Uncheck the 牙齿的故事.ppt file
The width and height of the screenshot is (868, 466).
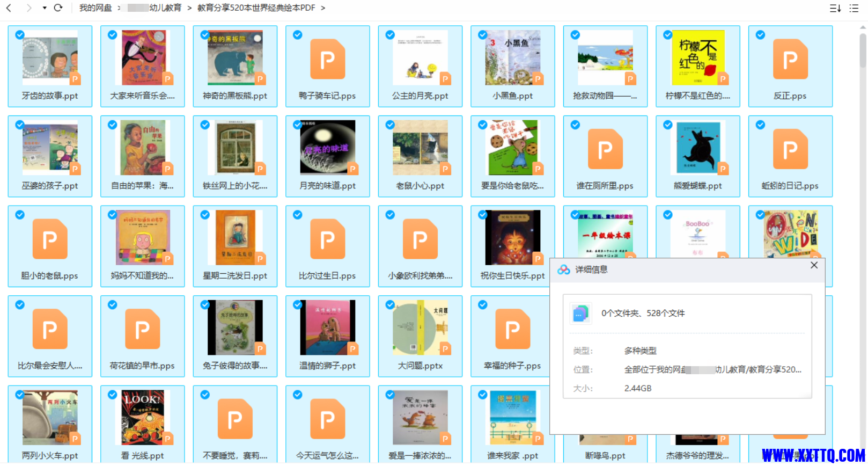click(x=20, y=35)
